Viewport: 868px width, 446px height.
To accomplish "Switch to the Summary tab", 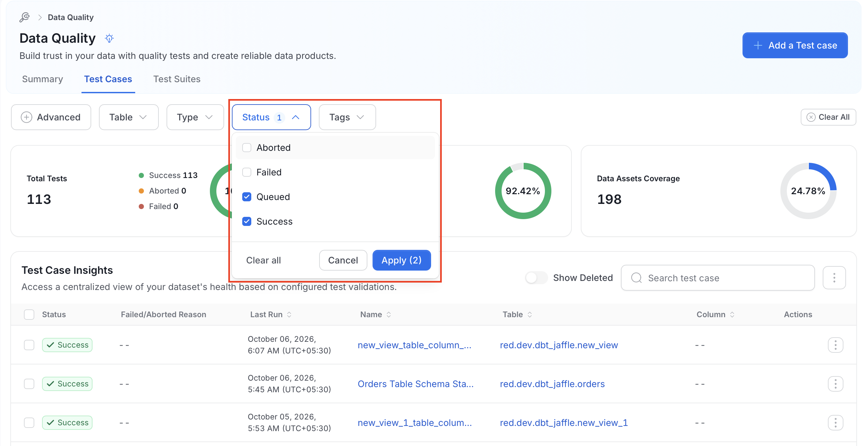I will point(42,79).
